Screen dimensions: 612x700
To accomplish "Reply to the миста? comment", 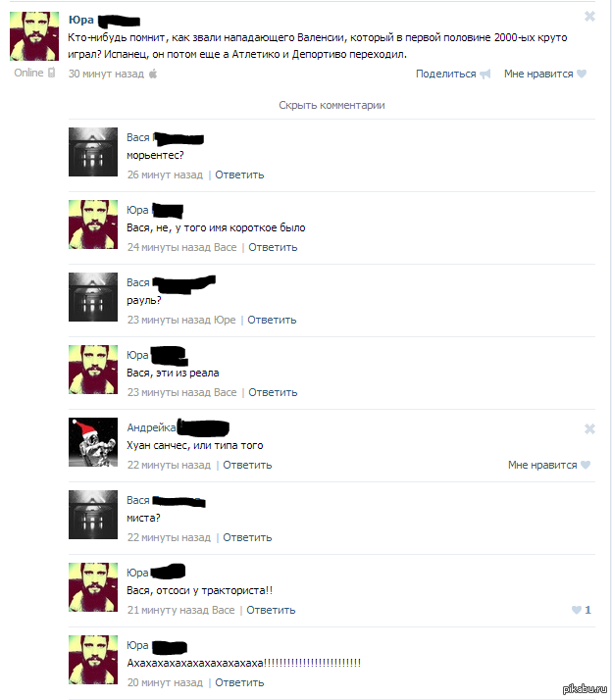I will click(247, 537).
